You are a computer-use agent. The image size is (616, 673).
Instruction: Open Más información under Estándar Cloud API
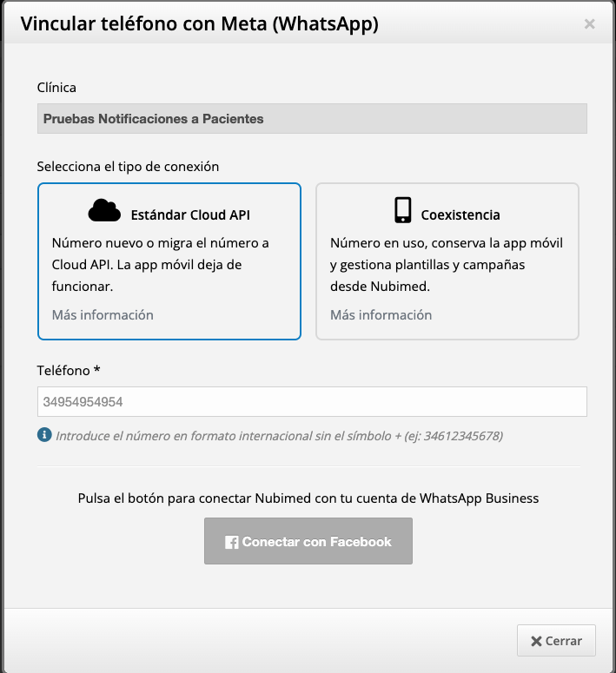click(103, 315)
